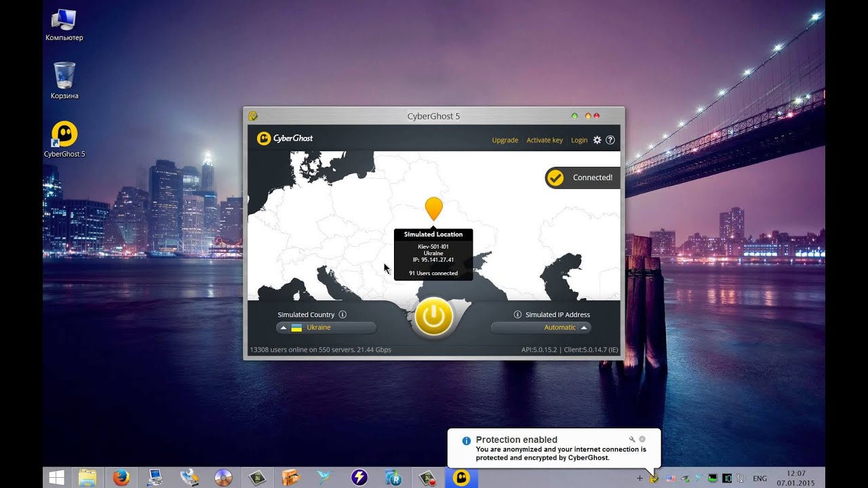
Task: Open info icon next to Simulated IP Address
Action: (x=517, y=314)
